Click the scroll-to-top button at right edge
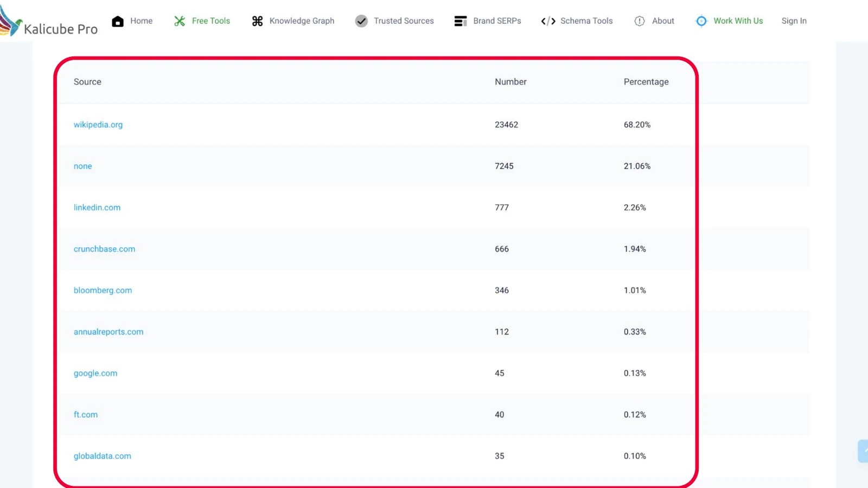868x488 pixels. (863, 451)
